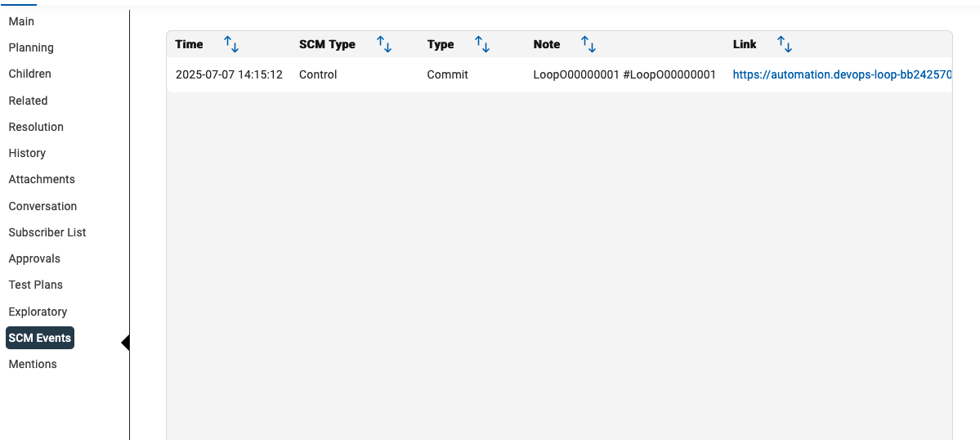
Task: Open the Subscriber List tab
Action: (47, 232)
